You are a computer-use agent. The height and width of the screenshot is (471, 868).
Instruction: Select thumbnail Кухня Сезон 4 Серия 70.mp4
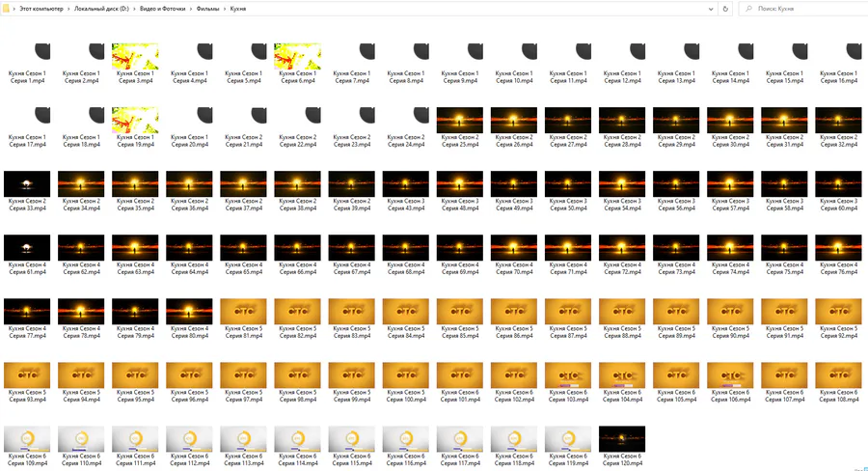point(514,247)
